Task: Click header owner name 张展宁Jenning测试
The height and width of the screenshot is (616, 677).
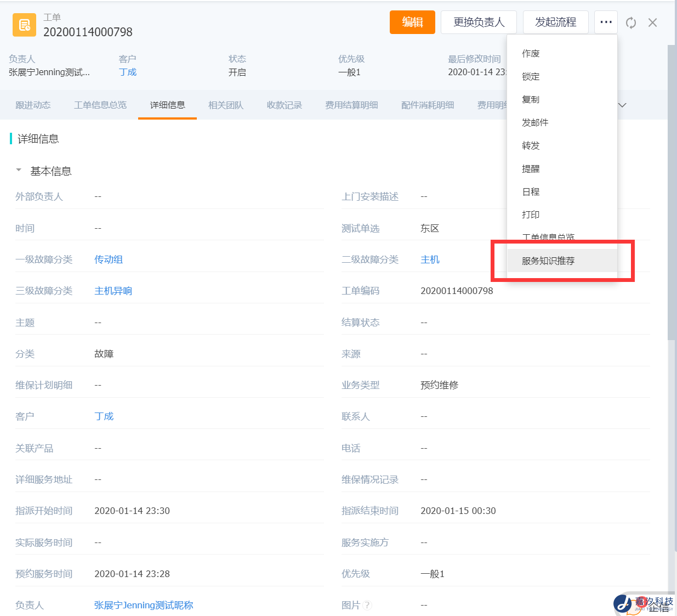Action: tap(49, 72)
